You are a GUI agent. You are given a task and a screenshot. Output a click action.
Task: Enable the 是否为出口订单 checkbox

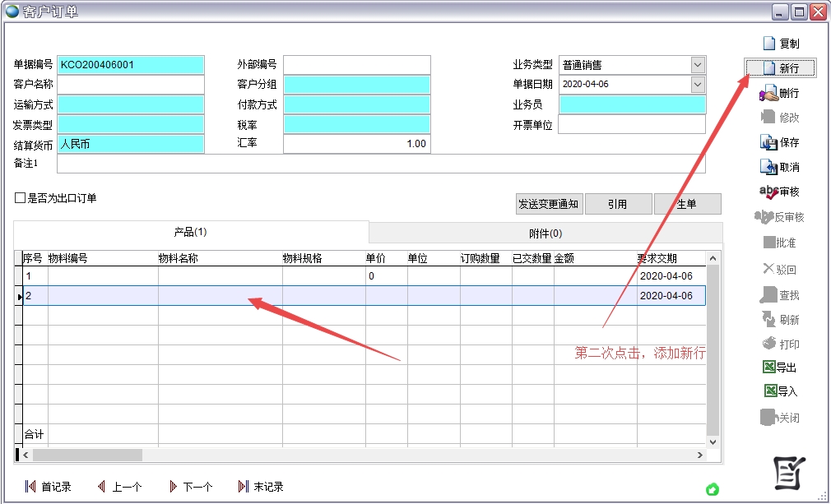point(21,198)
